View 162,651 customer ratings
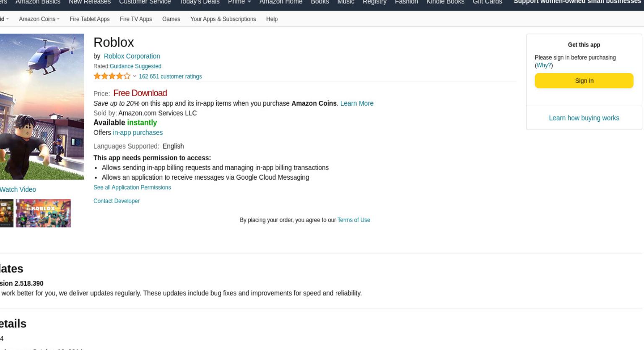 170,76
